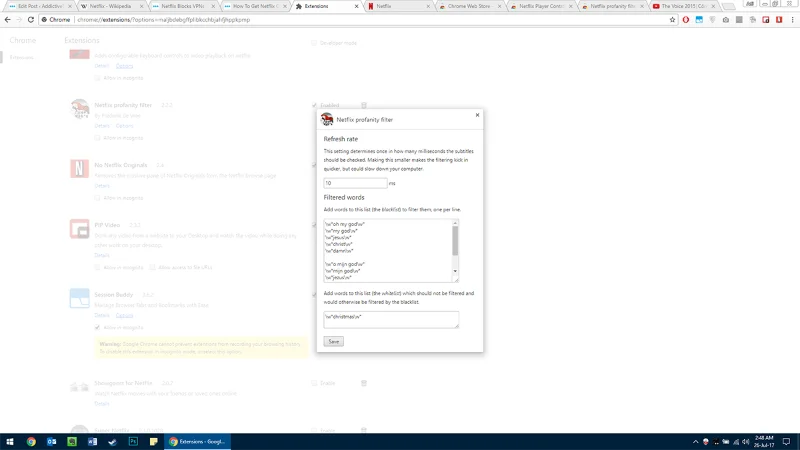Save the profanity filter settings
800x450 pixels.
[333, 341]
